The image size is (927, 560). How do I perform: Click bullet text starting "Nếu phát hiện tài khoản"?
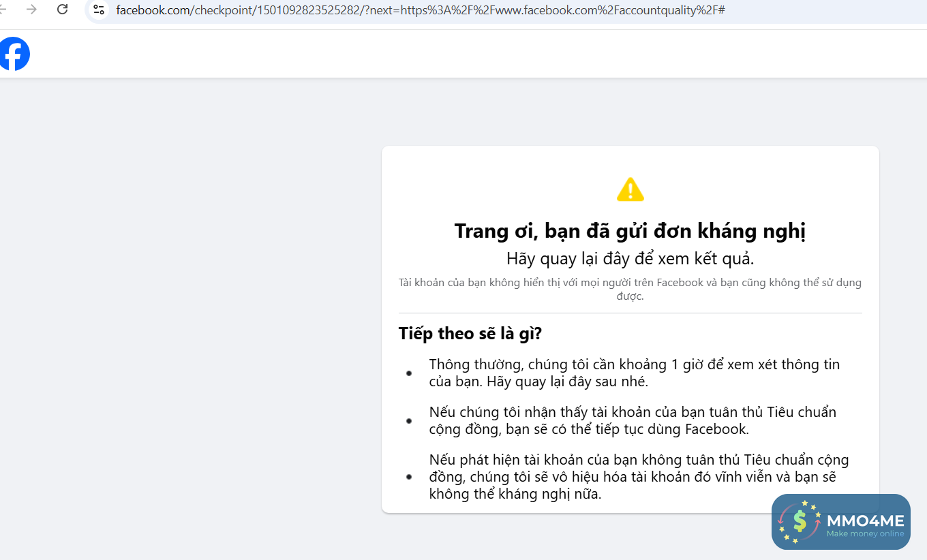point(639,477)
